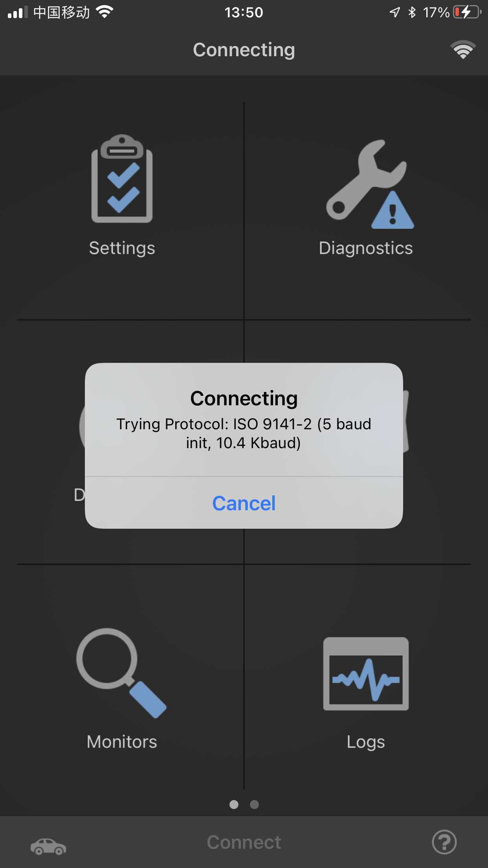Tap the Logs text label

click(x=366, y=742)
